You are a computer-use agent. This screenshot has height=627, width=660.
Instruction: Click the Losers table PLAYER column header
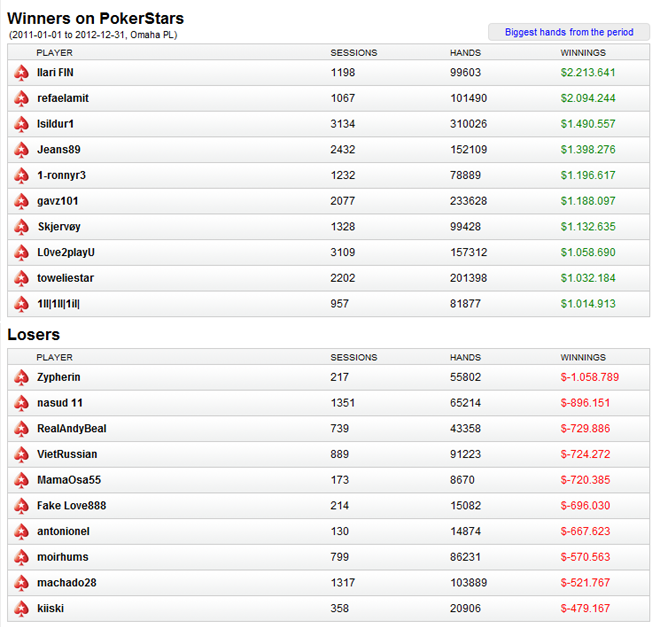point(54,357)
